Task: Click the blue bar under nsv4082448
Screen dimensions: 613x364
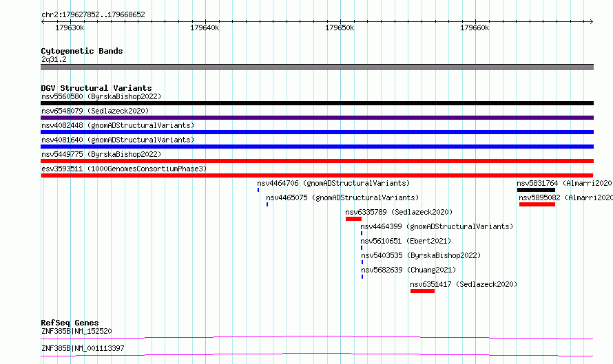Action: coord(317,132)
